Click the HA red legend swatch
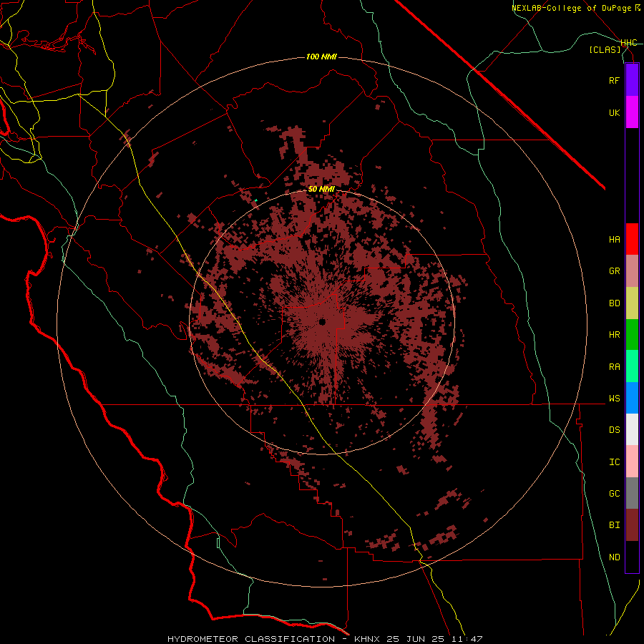 tap(632, 239)
